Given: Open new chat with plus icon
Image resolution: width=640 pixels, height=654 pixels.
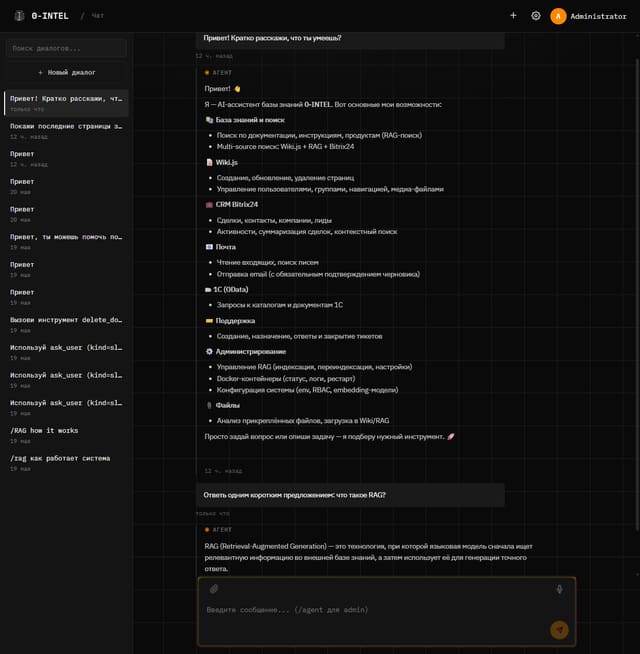Looking at the screenshot, I should [x=513, y=15].
